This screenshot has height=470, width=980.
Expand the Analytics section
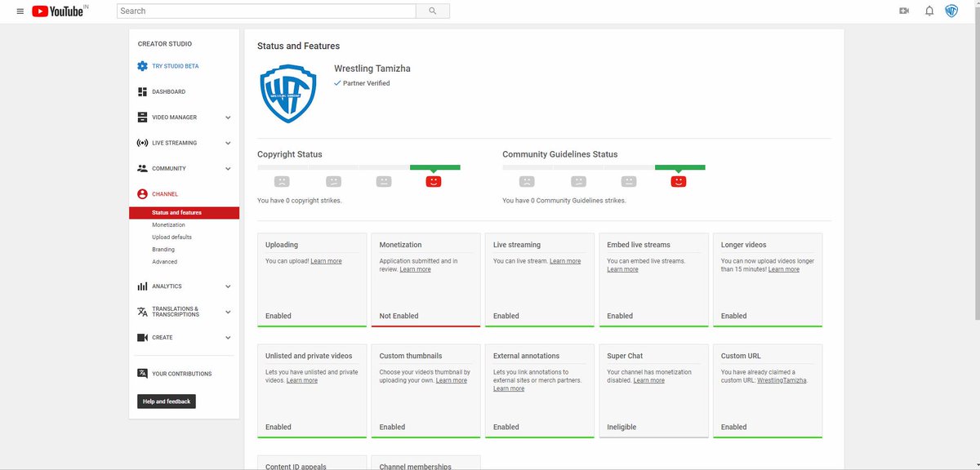(228, 286)
